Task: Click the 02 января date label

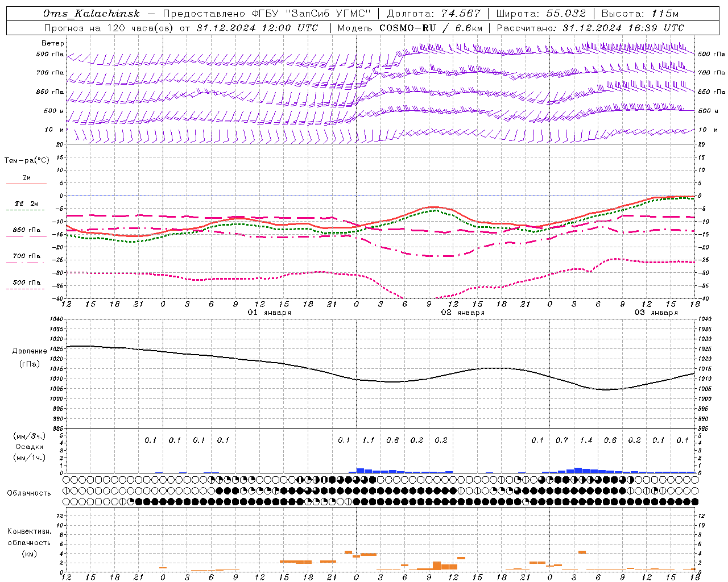Action: 463,313
